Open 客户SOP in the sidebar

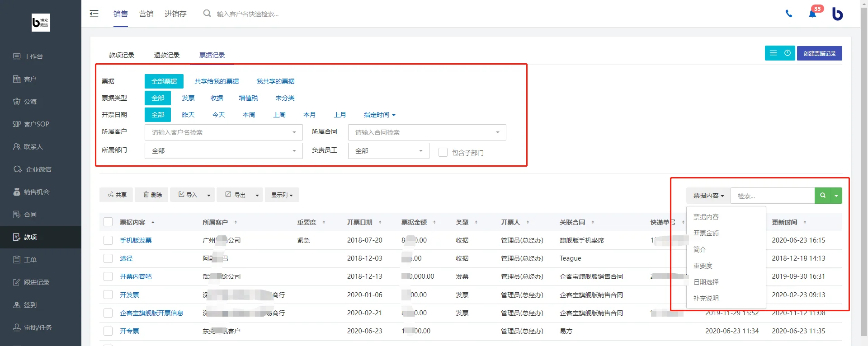(x=41, y=124)
